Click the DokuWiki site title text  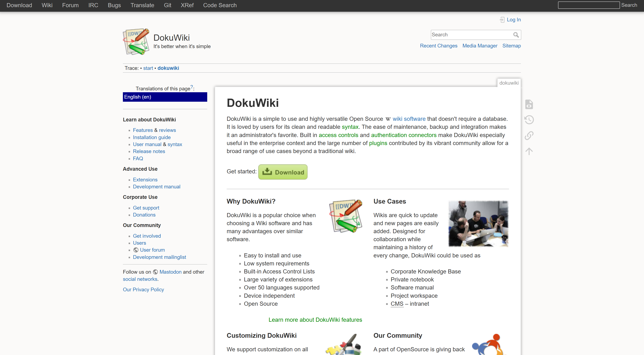click(172, 38)
